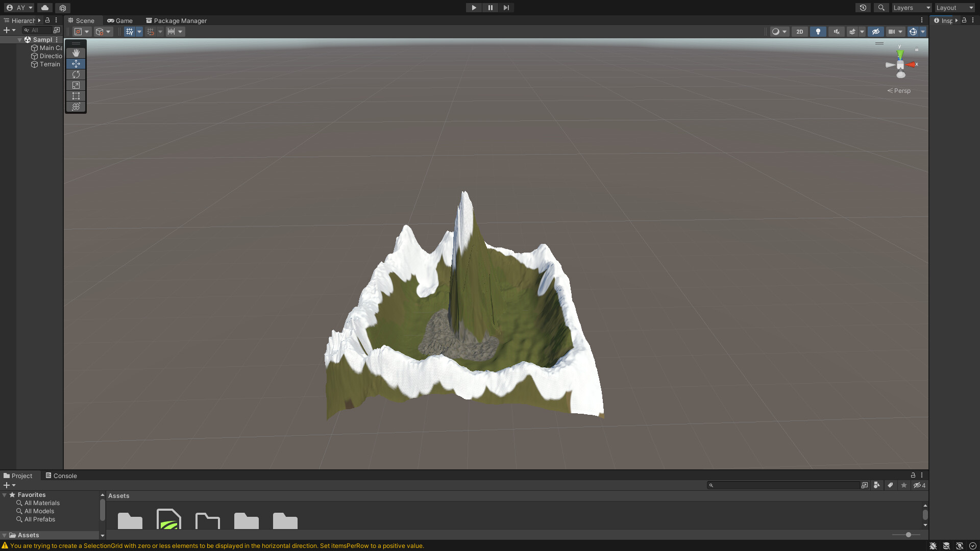Adjust the asset thumbnail size slider
980x551 pixels.
(x=908, y=535)
